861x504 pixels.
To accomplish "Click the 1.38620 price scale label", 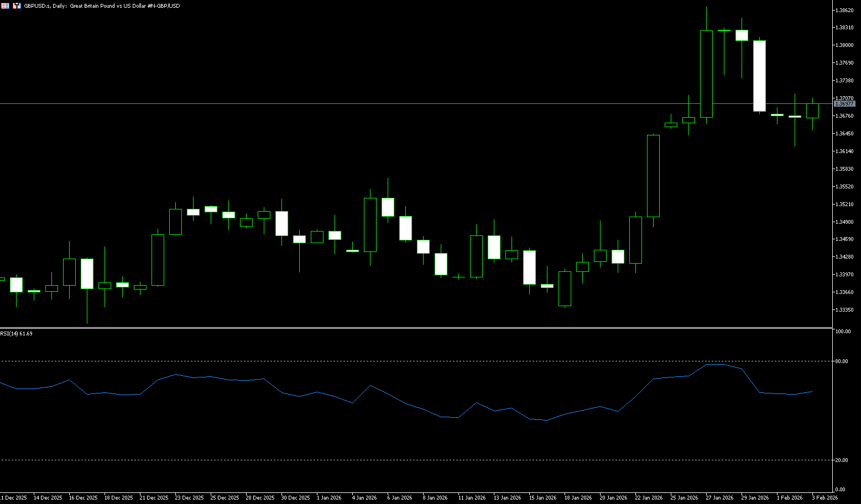I will 844,10.
